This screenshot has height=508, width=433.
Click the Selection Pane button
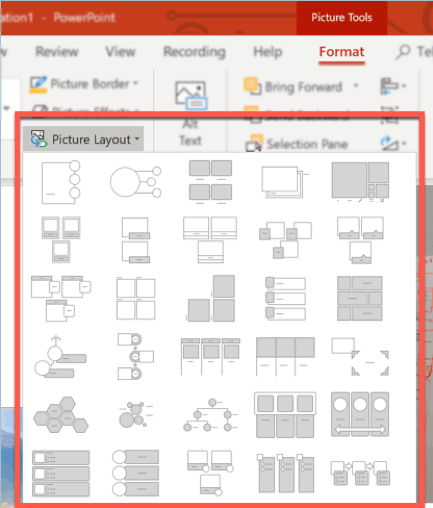(297, 144)
